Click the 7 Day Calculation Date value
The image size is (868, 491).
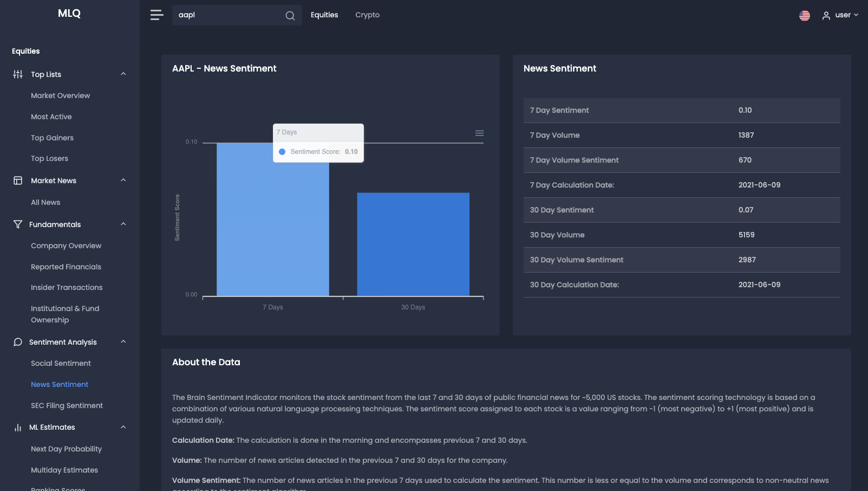click(760, 185)
